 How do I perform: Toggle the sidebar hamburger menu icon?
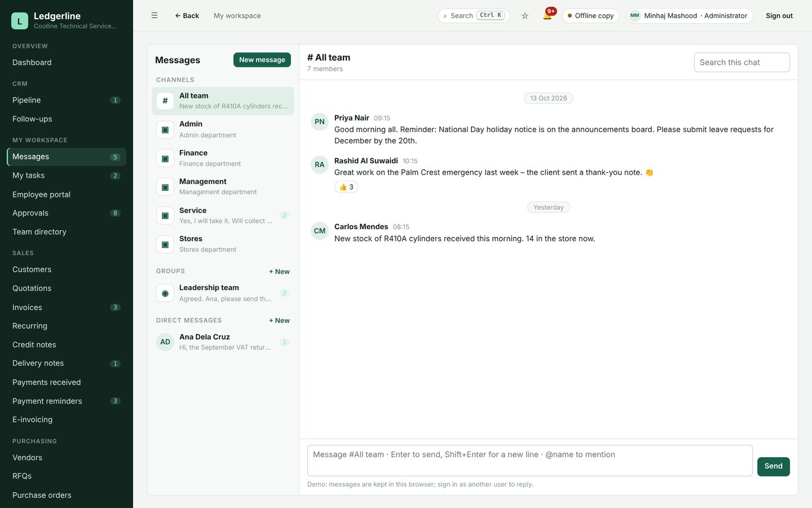(x=155, y=16)
